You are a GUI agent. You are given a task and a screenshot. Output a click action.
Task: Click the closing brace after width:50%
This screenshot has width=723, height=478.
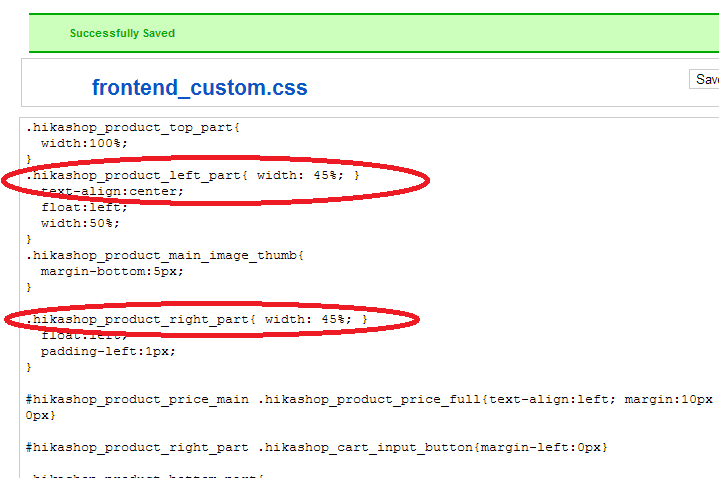30,239
